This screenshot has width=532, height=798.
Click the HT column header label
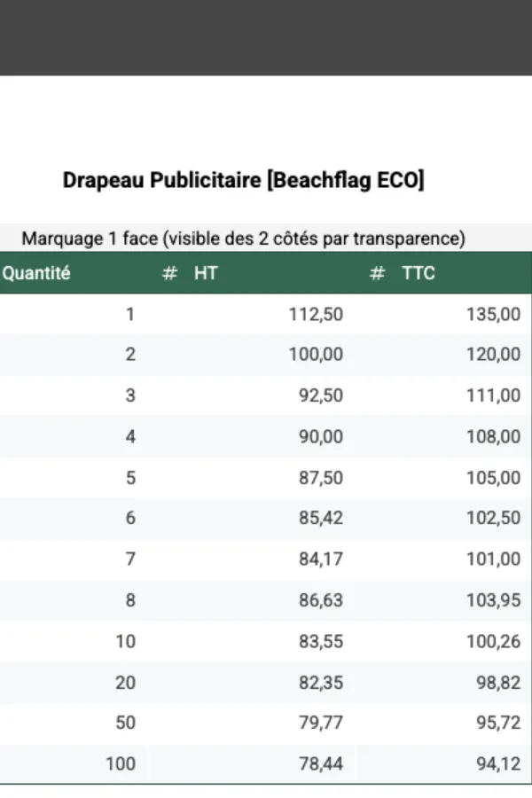(x=206, y=274)
